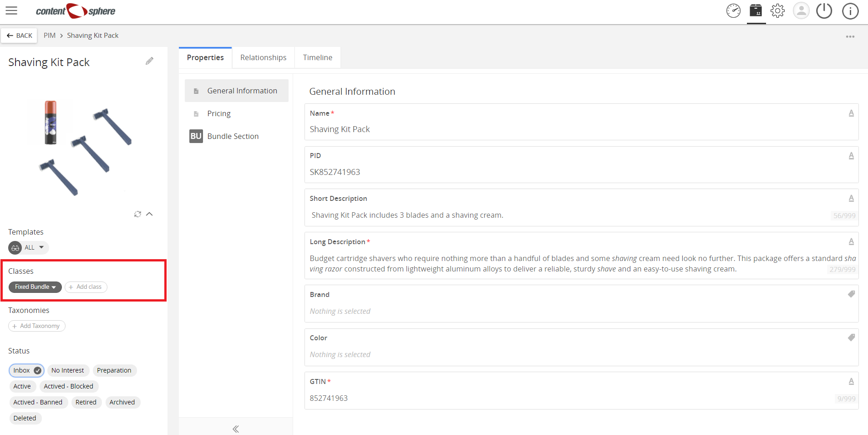Viewport: 868px width, 435px height.
Task: Click the language icon in the PID field
Action: pos(851,156)
